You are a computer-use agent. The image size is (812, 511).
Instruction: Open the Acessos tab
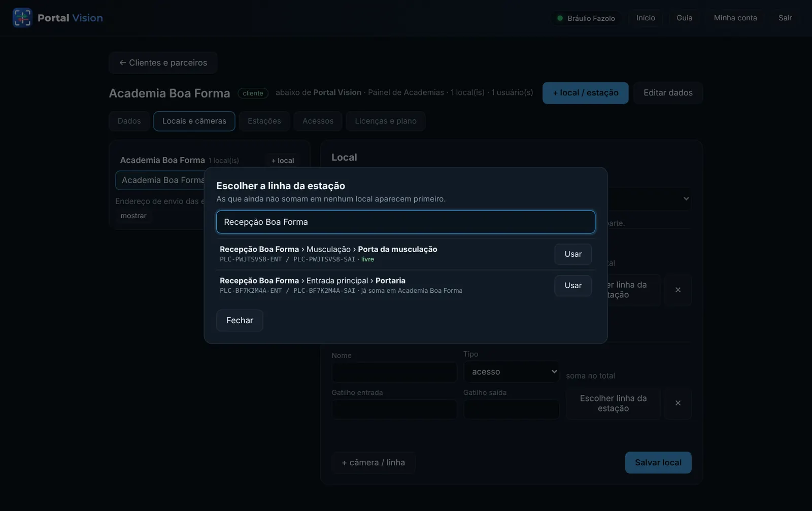click(x=318, y=121)
